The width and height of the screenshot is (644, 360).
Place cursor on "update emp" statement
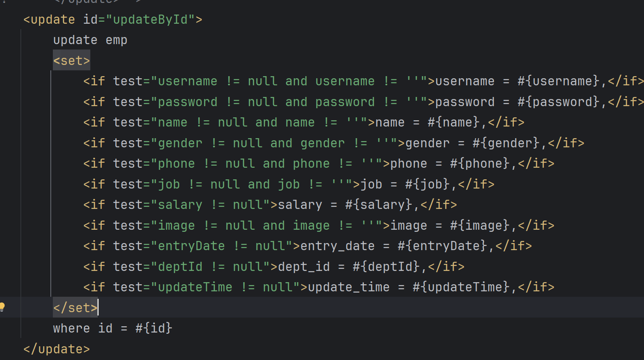click(90, 40)
